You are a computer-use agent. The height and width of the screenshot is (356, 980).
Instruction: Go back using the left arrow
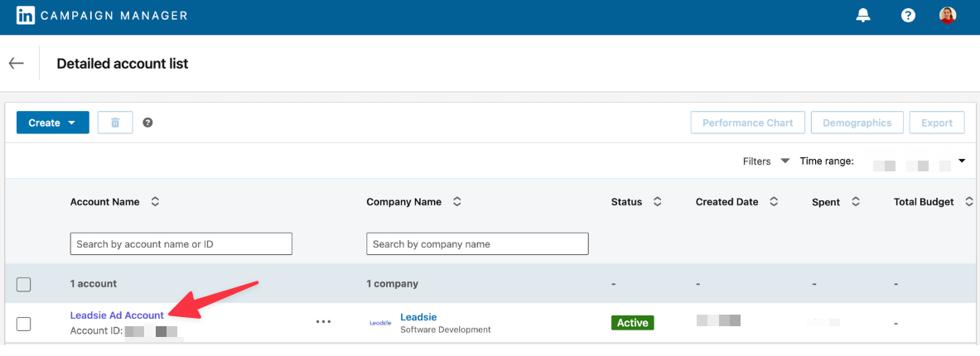pyautogui.click(x=17, y=63)
